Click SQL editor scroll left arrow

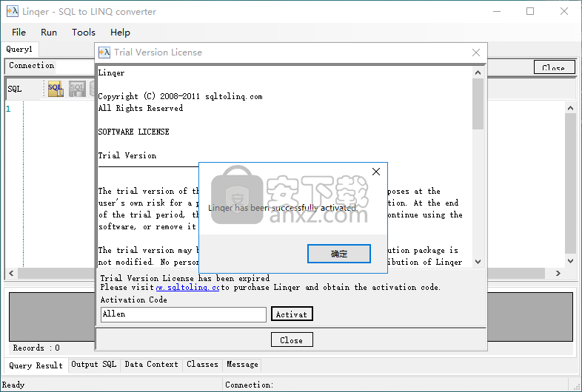(x=11, y=274)
